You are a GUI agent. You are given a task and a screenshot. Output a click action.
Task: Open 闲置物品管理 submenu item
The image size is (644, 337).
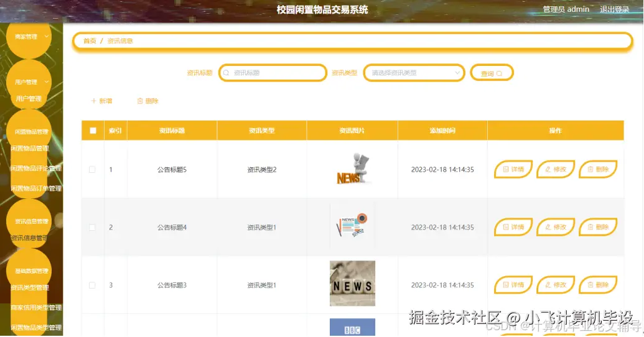coord(30,148)
